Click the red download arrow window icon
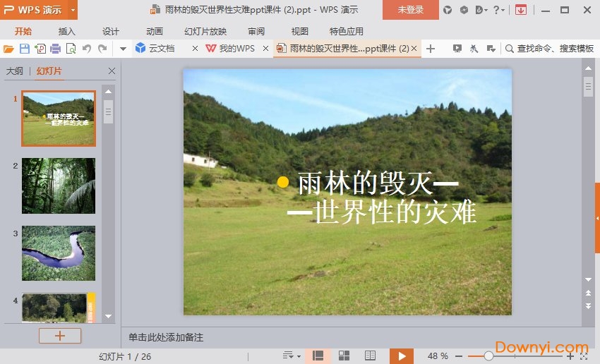 [520, 10]
